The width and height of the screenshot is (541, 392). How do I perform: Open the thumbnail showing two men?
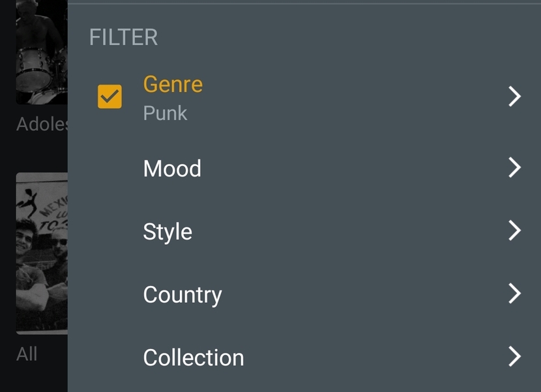click(x=42, y=253)
